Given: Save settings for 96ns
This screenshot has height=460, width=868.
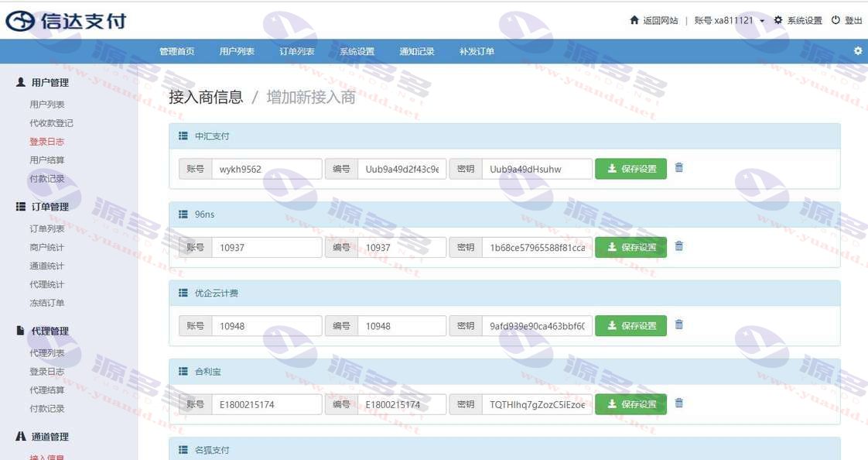Looking at the screenshot, I should (x=630, y=247).
